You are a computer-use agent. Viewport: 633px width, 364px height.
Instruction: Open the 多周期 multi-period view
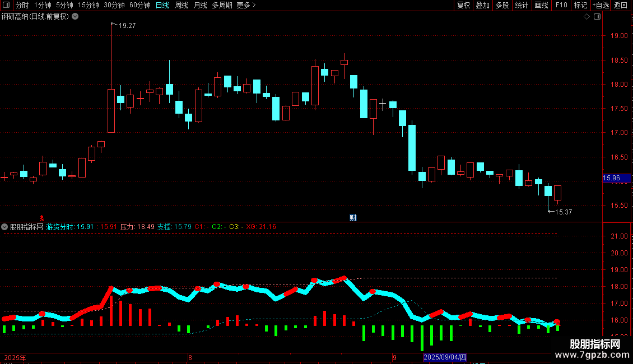point(222,5)
